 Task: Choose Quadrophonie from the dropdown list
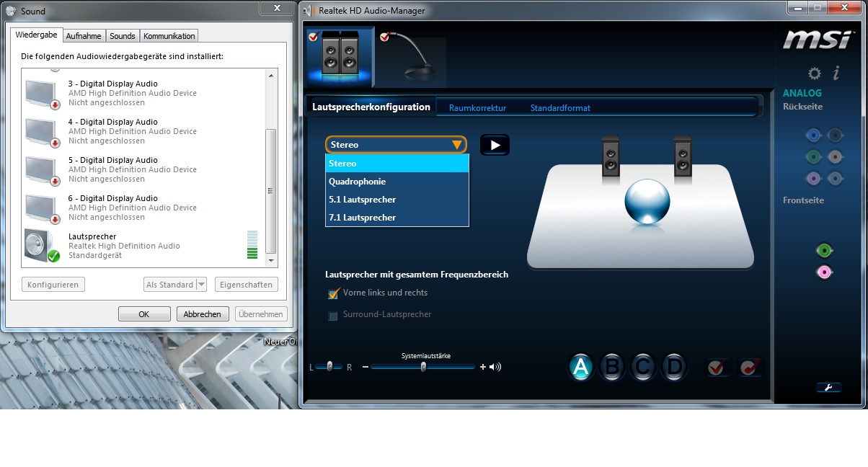click(x=397, y=182)
